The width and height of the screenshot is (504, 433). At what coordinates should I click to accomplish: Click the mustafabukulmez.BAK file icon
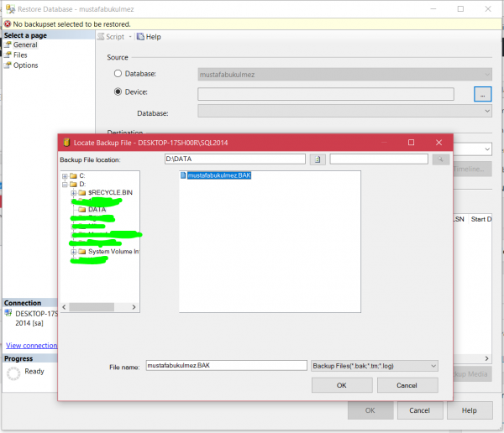(183, 175)
